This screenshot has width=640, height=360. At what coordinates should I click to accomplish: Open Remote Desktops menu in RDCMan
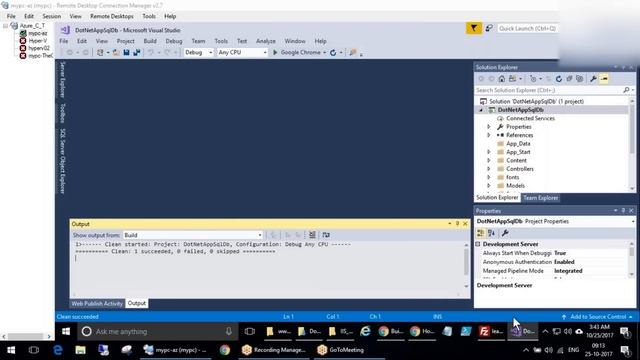click(112, 16)
